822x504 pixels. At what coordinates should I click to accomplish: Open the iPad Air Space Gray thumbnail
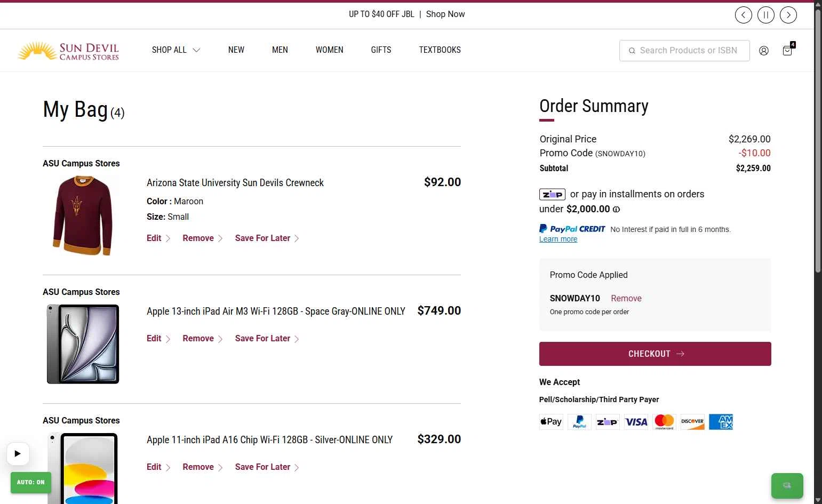tap(83, 344)
